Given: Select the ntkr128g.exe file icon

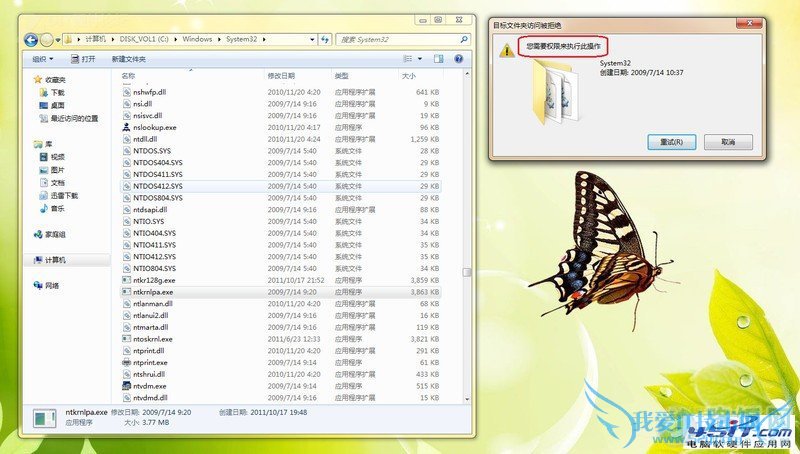Looking at the screenshot, I should point(127,280).
